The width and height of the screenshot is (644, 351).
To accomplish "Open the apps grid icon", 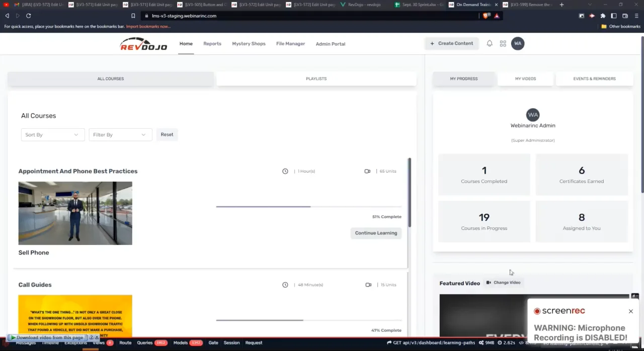I will pos(503,44).
